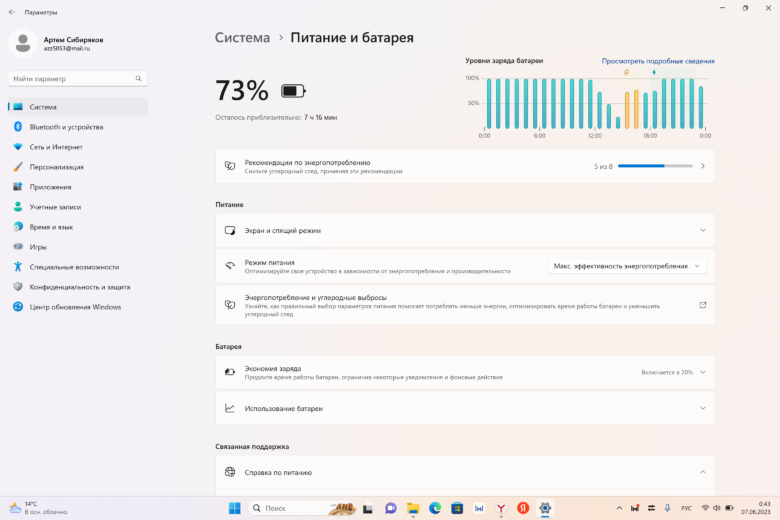This screenshot has height=520, width=780.
Task: Switch input language РУС
Action: coord(686,508)
